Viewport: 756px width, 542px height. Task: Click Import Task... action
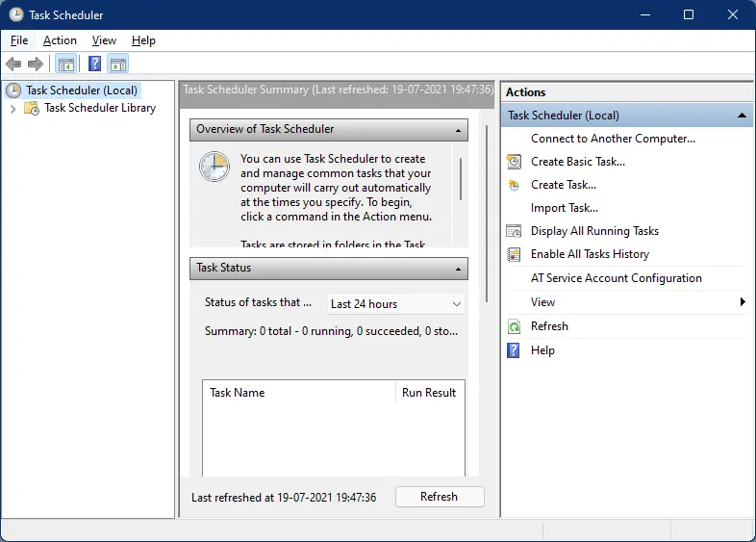[564, 208]
